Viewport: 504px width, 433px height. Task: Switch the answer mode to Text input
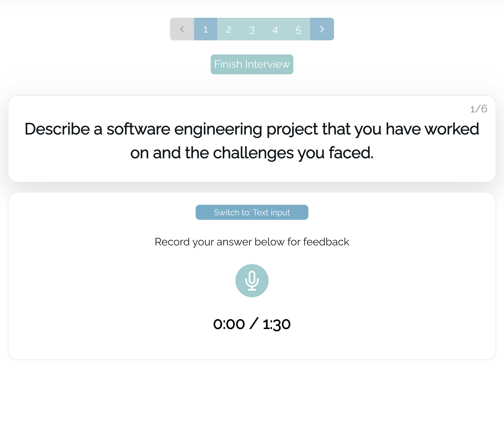click(x=252, y=212)
